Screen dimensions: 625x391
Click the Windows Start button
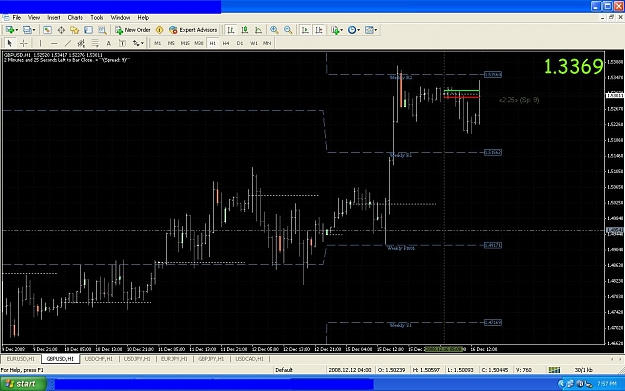[x=23, y=384]
